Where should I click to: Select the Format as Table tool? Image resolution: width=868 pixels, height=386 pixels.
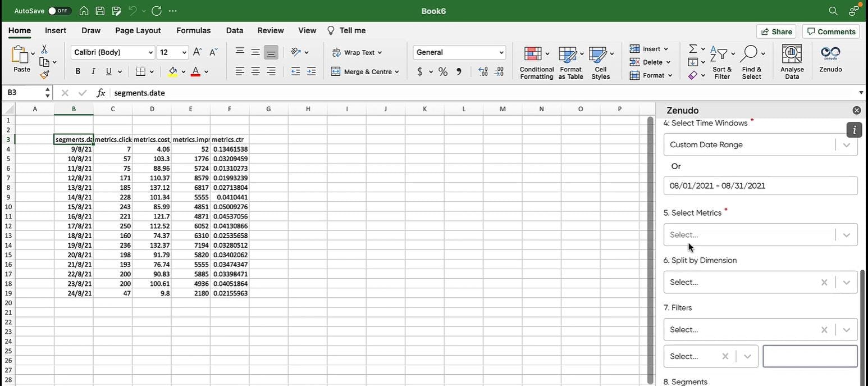pos(570,62)
